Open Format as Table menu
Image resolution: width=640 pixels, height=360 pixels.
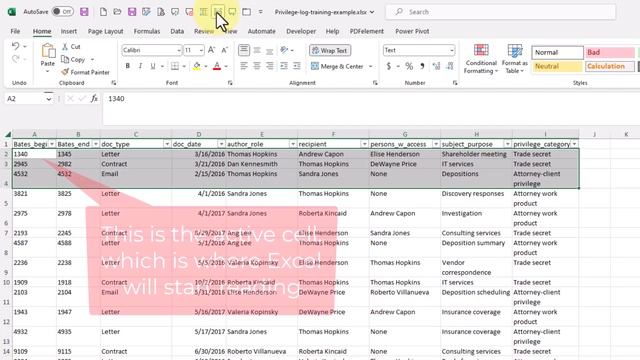514,59
